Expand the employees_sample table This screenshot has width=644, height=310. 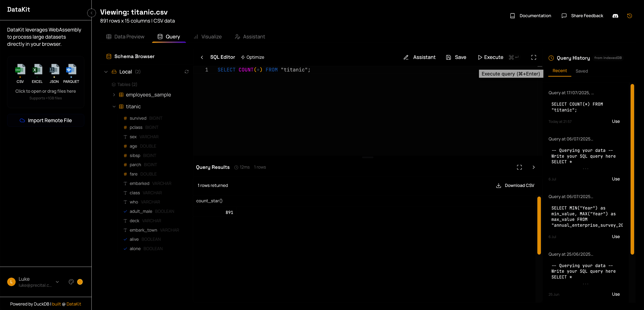114,95
